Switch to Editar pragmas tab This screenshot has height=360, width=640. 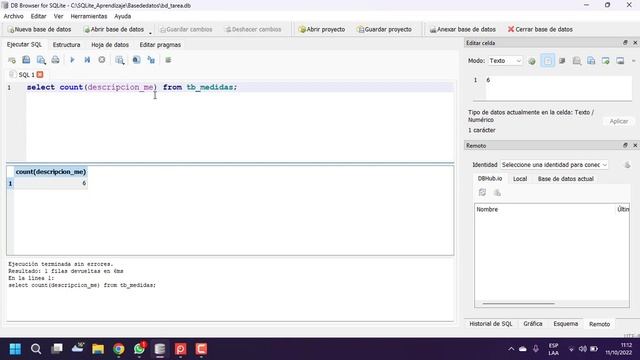click(x=160, y=44)
